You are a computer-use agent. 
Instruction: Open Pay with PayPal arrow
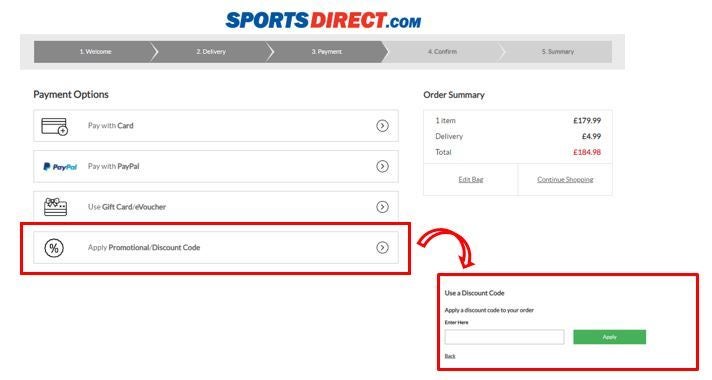[382, 166]
